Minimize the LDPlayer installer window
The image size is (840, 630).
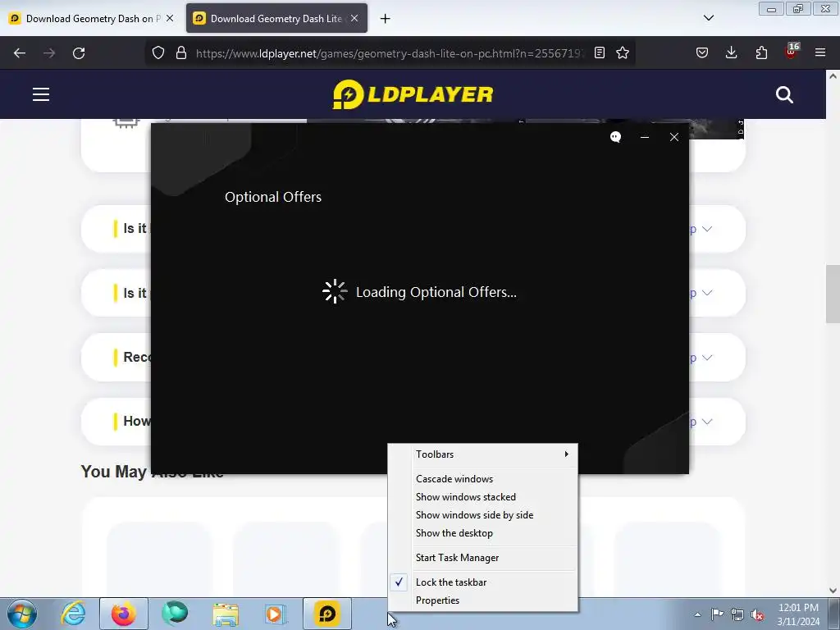(x=645, y=137)
